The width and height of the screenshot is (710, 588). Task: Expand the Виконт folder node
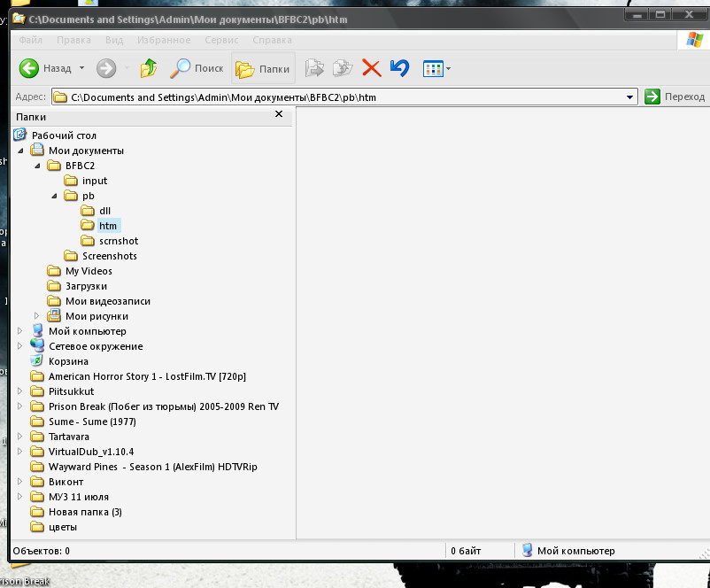tap(20, 481)
